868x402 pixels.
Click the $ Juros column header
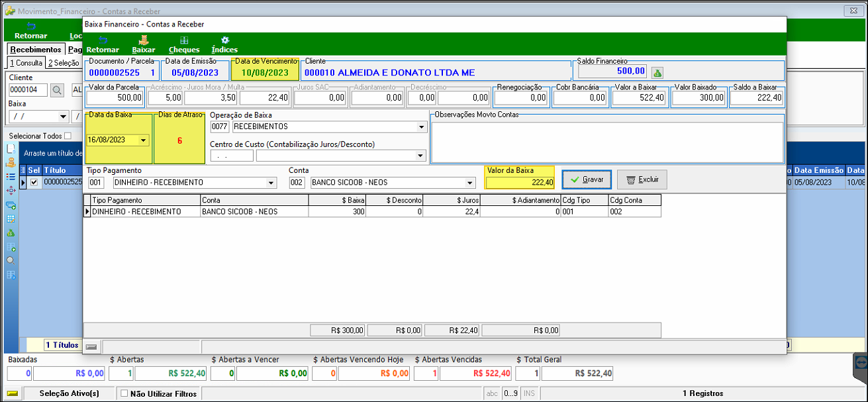(452, 200)
